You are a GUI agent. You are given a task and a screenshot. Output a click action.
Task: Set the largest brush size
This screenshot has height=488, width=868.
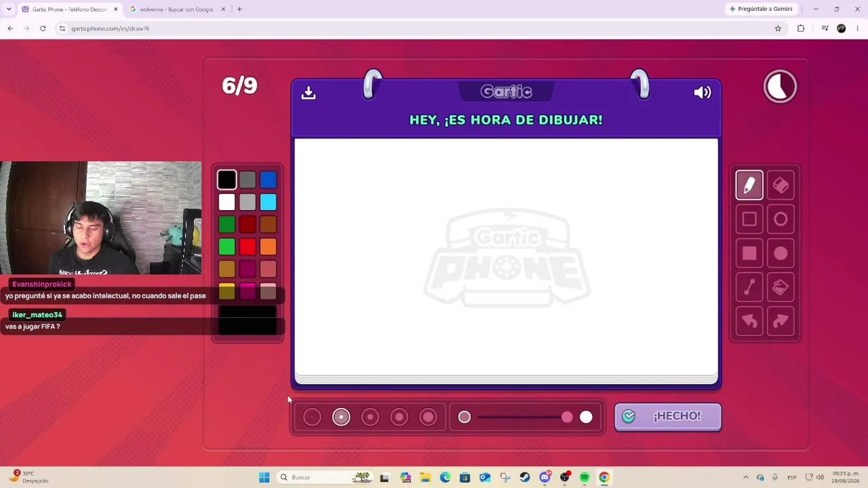[x=429, y=417]
